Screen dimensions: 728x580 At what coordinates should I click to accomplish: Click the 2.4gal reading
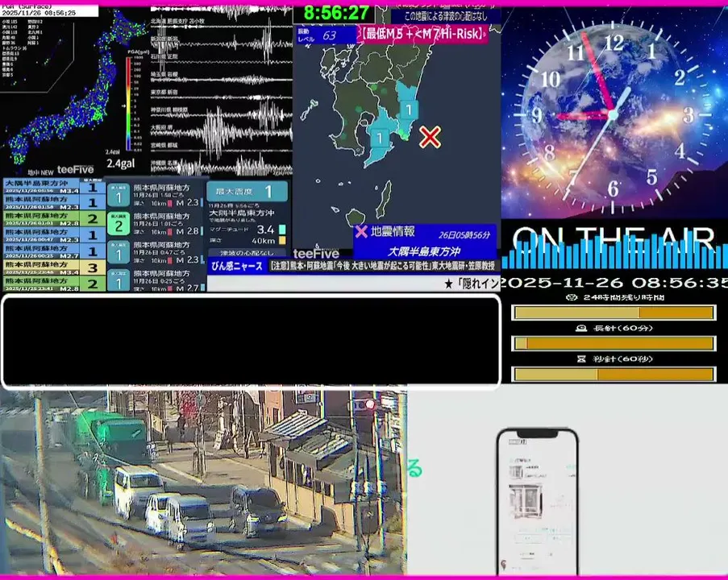coord(121,164)
